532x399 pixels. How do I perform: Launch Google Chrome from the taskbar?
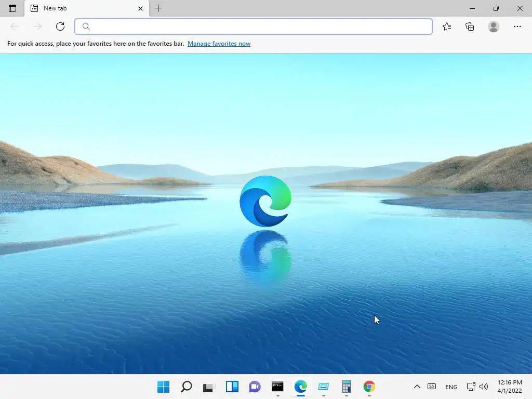(x=369, y=387)
